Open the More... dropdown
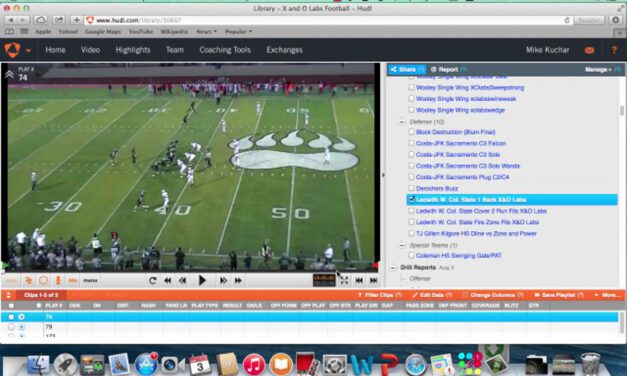The height and width of the screenshot is (376, 627). [x=607, y=295]
